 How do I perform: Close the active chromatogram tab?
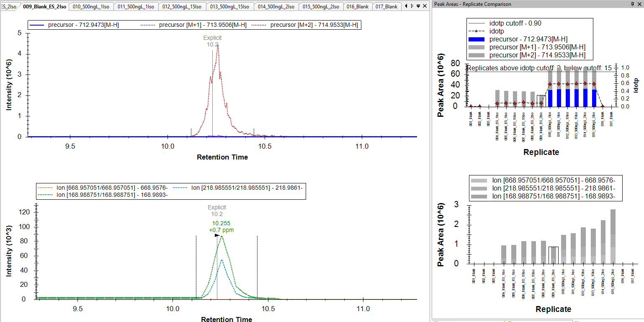[x=424, y=6]
